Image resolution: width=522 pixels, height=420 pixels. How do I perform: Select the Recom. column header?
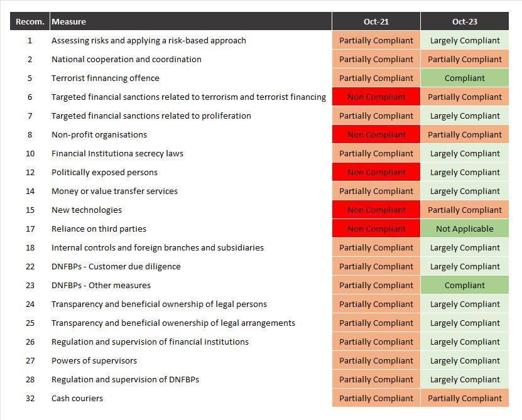pos(30,21)
